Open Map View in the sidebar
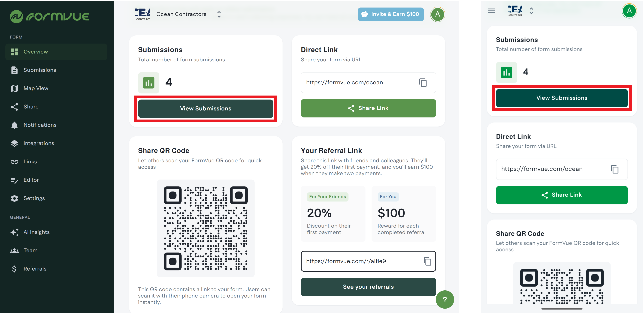This screenshot has width=644, height=315. pyautogui.click(x=36, y=88)
